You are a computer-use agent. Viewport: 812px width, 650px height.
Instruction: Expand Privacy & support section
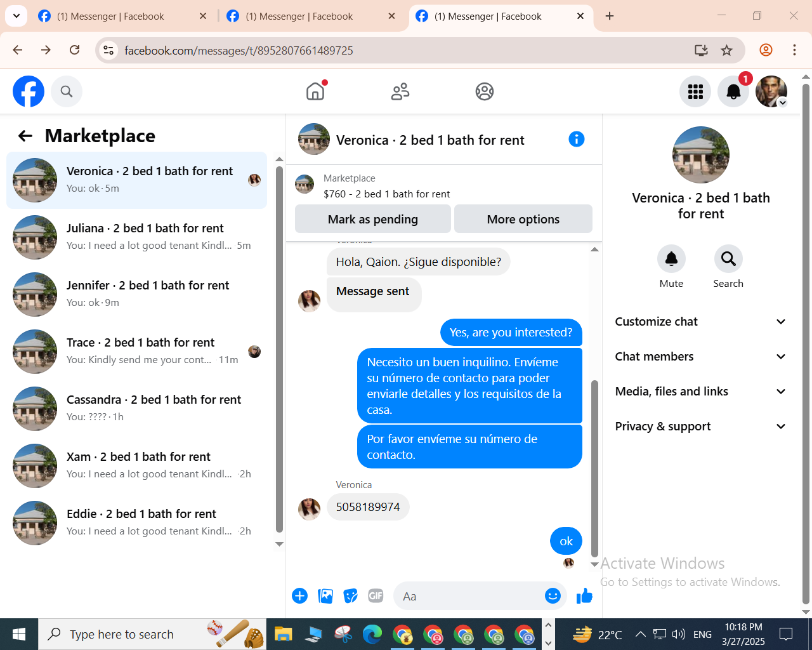(701, 427)
